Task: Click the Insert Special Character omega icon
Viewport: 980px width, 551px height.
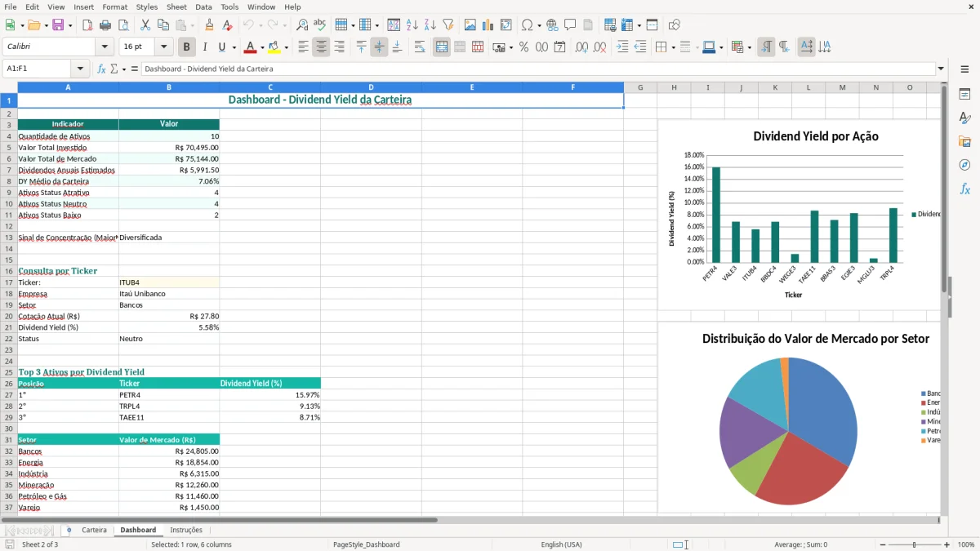Action: point(527,25)
